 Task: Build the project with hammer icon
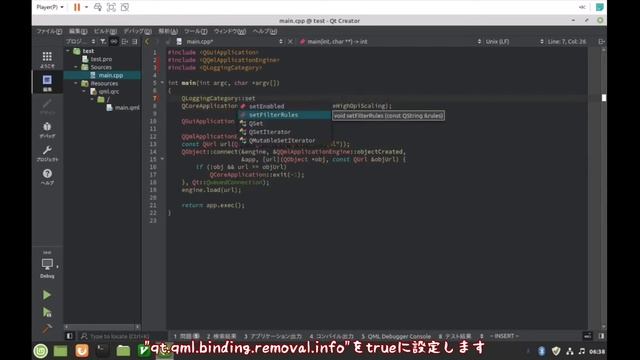(x=47, y=328)
